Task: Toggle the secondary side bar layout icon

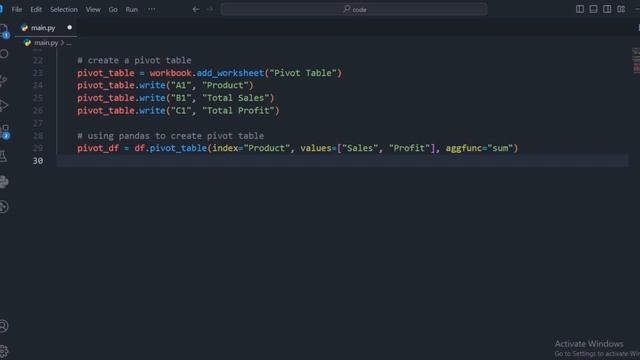Action: tap(607, 9)
